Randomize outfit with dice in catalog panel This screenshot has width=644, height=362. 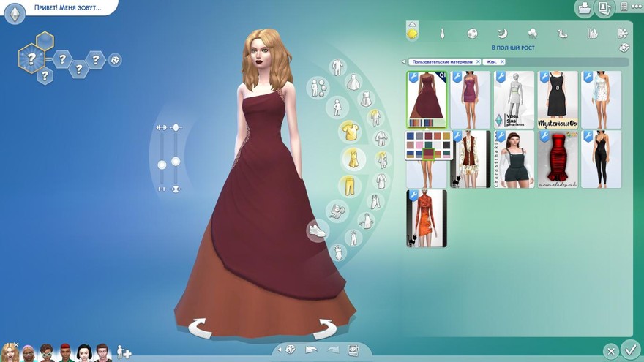click(x=624, y=48)
